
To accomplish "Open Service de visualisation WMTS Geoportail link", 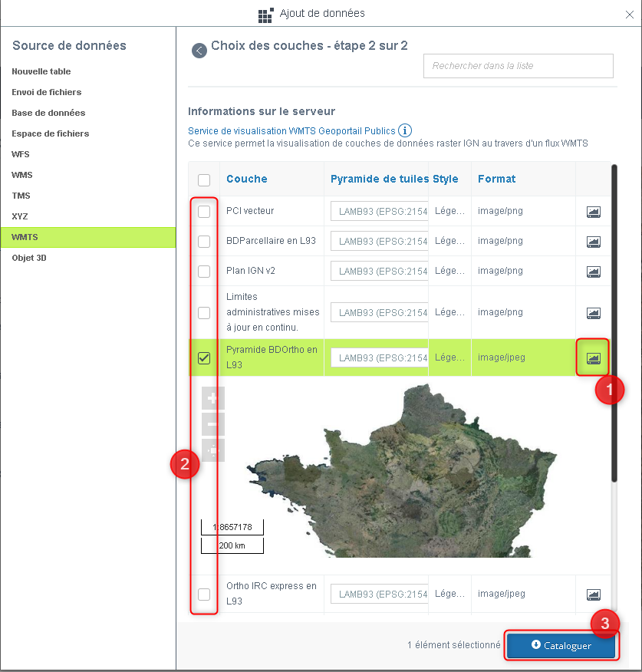I will point(291,131).
